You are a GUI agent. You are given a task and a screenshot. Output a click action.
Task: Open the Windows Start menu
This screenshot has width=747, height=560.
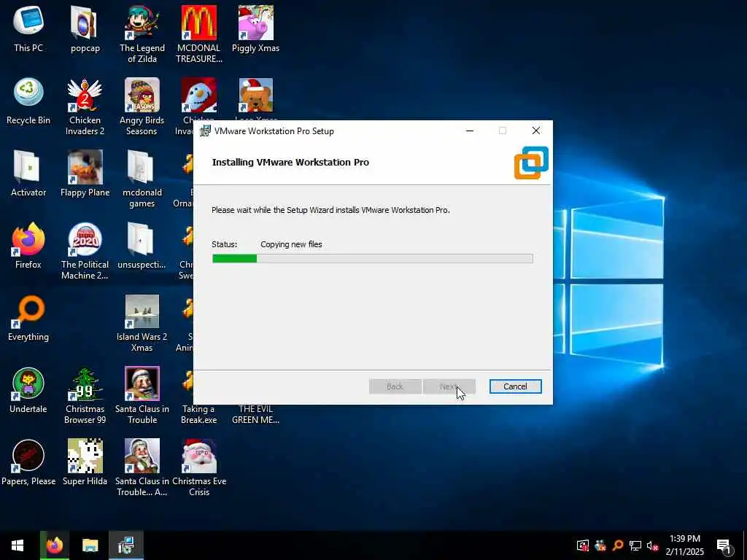[18, 545]
